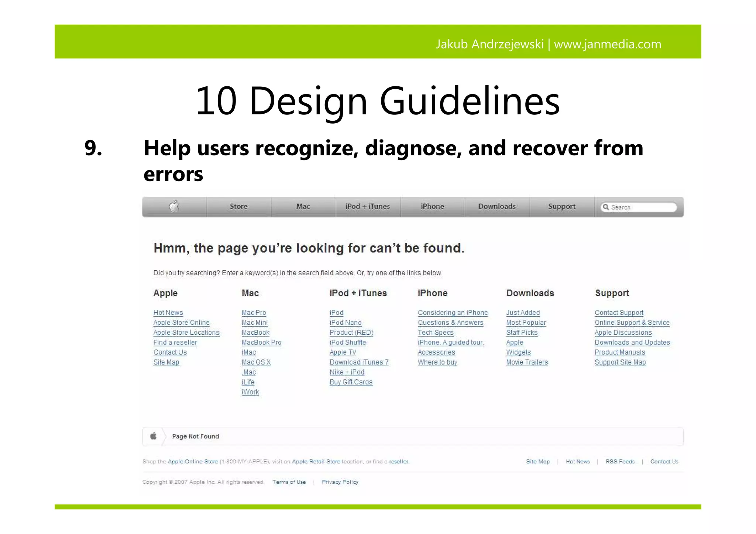Image resolution: width=756 pixels, height=534 pixels.
Task: Click the Apple Online Store footer link
Action: [x=193, y=462]
